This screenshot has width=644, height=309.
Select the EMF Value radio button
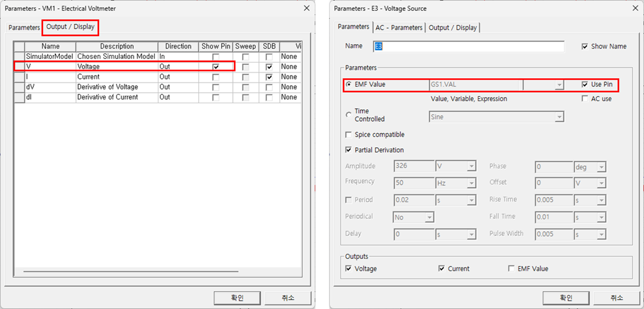click(x=348, y=85)
